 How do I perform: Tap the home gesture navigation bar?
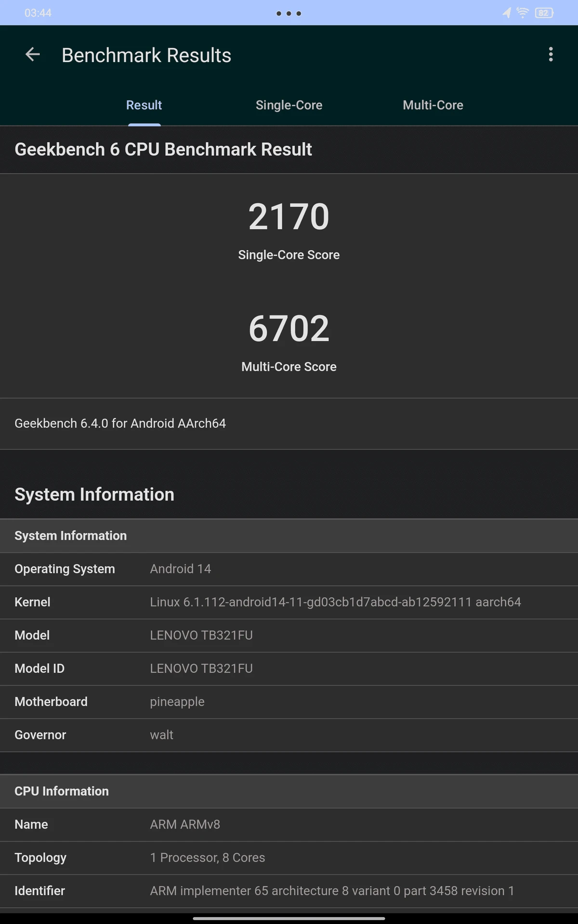[x=289, y=918]
